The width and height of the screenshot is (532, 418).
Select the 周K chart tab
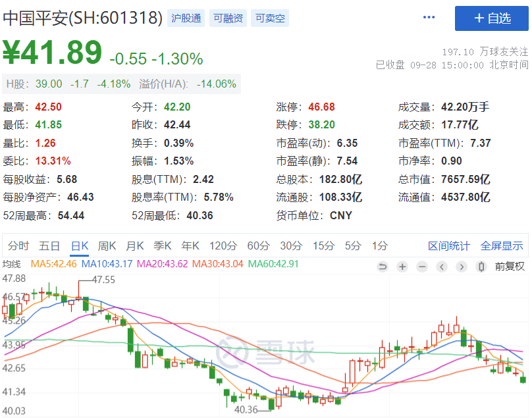107,246
